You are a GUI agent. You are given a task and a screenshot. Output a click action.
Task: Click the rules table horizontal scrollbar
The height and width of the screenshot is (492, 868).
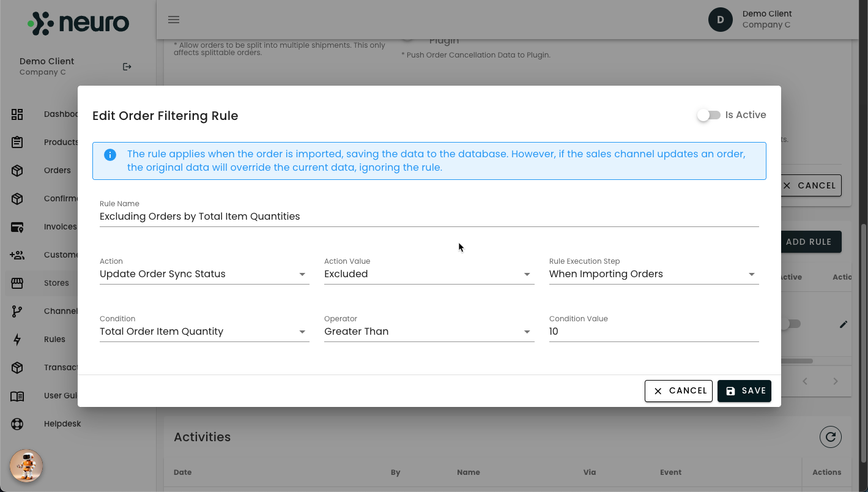796,361
